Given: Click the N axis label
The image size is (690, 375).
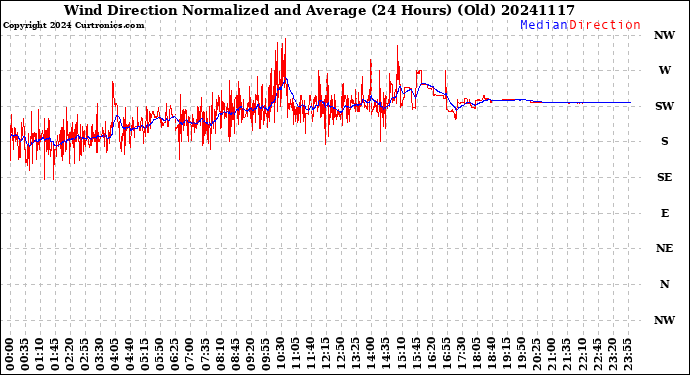Looking at the screenshot, I should [664, 284].
